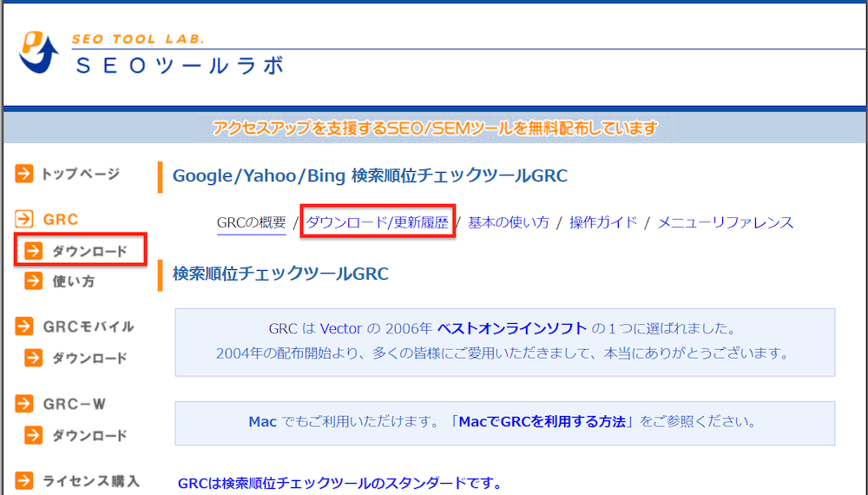
Task: Open ダウンロード under GRCモバイル
Action: 89,359
